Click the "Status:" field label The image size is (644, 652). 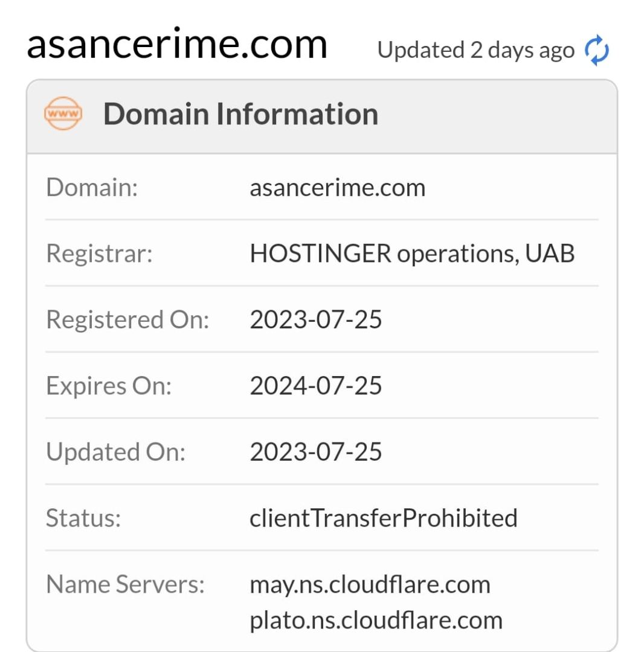pyautogui.click(x=83, y=518)
